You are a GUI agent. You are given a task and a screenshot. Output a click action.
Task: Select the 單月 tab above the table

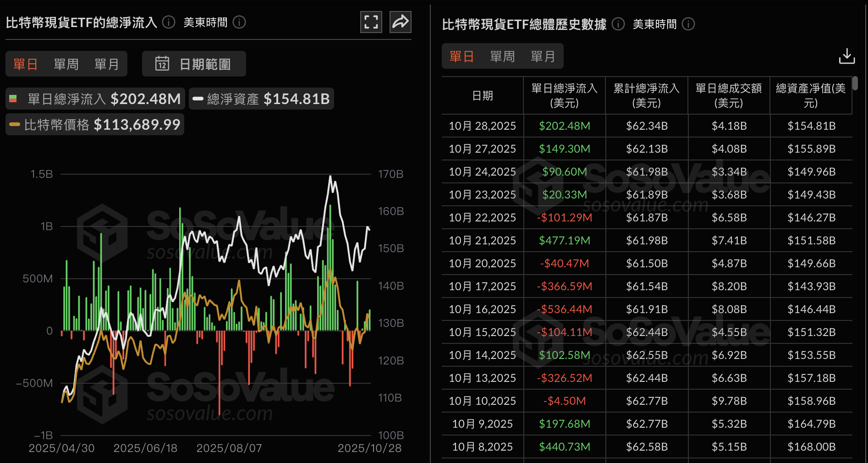[543, 56]
